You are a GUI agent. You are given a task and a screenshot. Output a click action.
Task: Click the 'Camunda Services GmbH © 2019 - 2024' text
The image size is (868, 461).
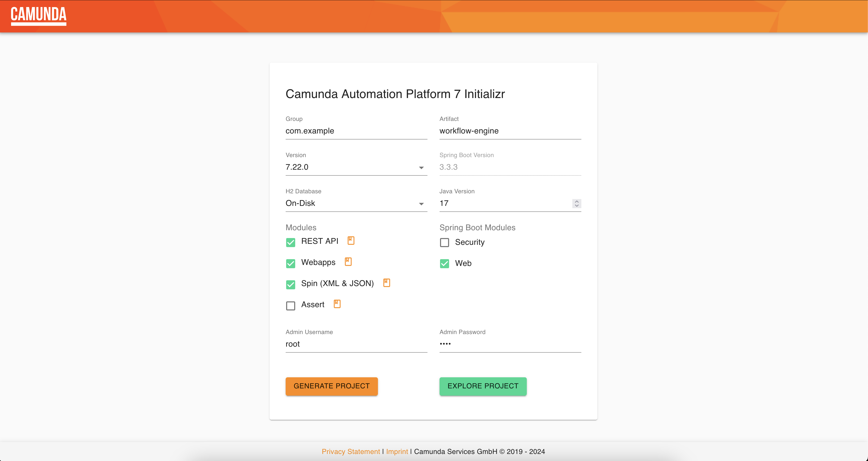(x=480, y=451)
